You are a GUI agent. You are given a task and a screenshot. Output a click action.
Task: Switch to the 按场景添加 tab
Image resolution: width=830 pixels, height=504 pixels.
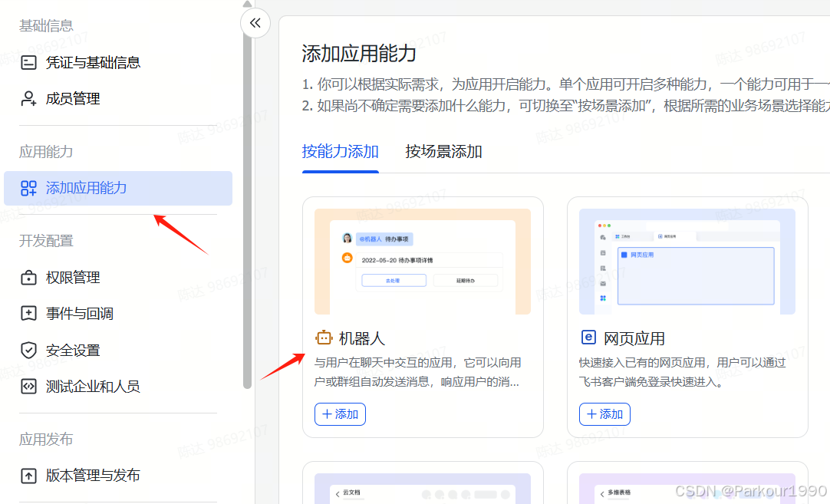pyautogui.click(x=443, y=151)
